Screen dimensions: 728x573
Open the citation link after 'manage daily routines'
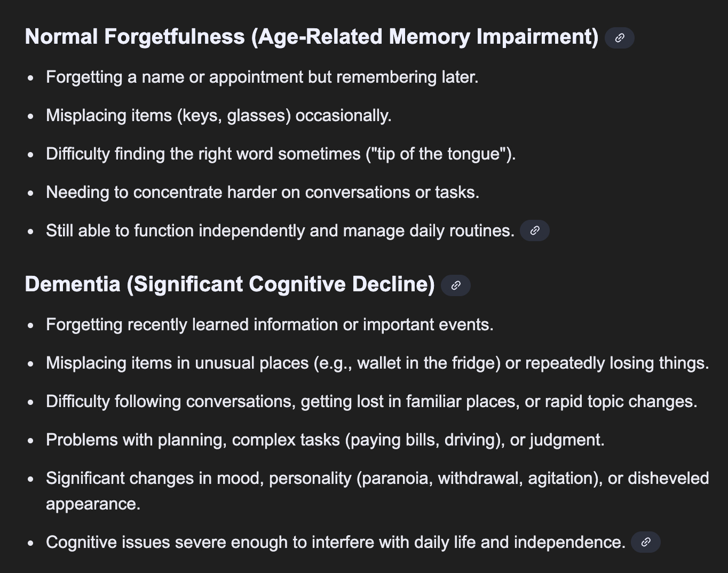coord(534,230)
